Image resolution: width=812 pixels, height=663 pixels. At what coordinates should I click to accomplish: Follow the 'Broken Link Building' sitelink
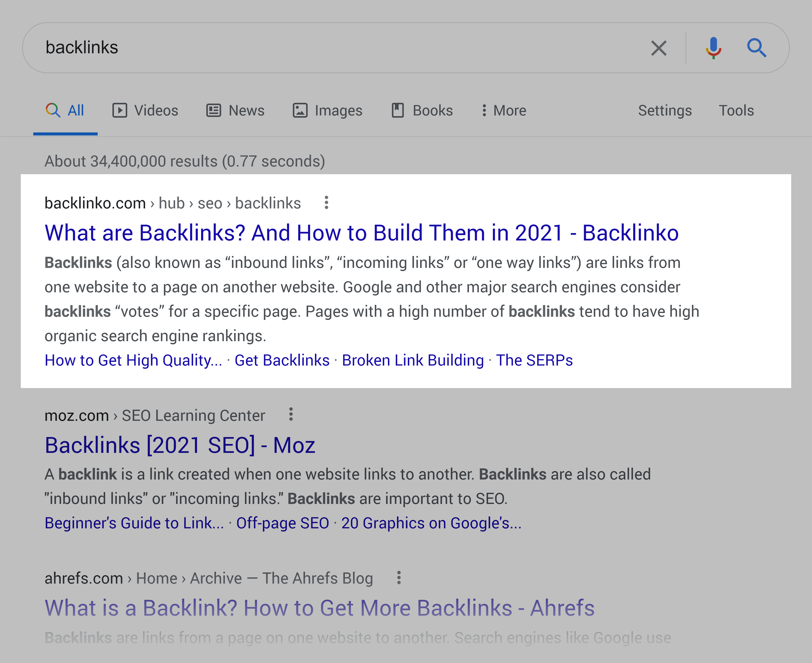click(413, 360)
